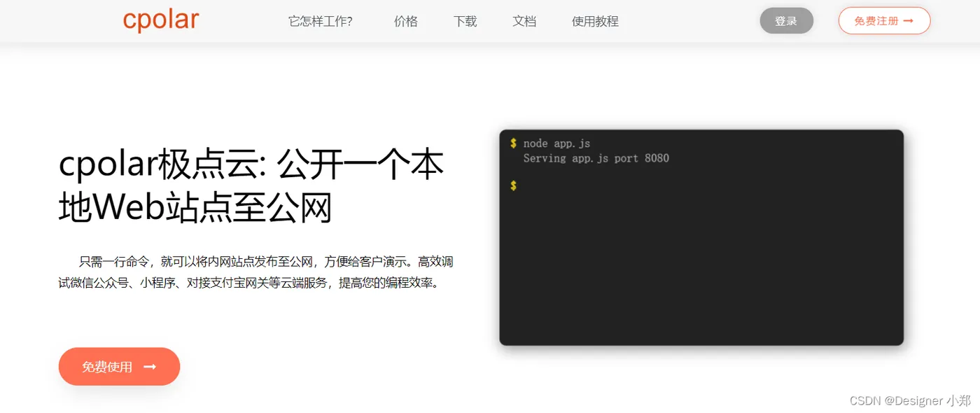The image size is (980, 413).
Task: Click the 免费注册 signup button
Action: click(884, 21)
